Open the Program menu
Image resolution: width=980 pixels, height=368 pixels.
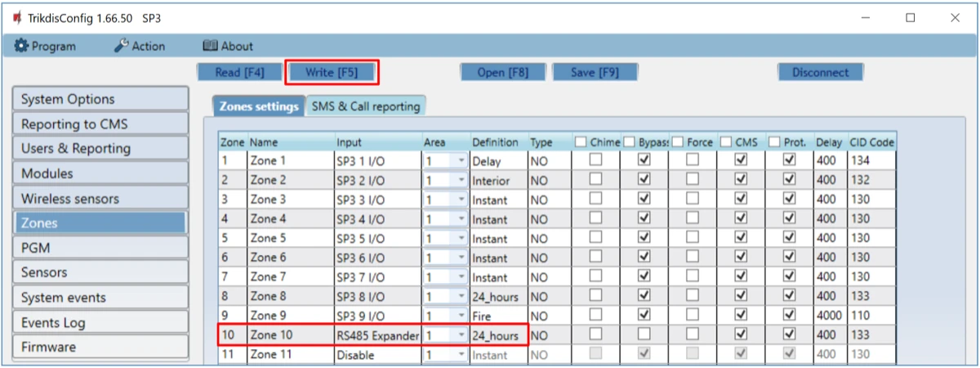(46, 47)
